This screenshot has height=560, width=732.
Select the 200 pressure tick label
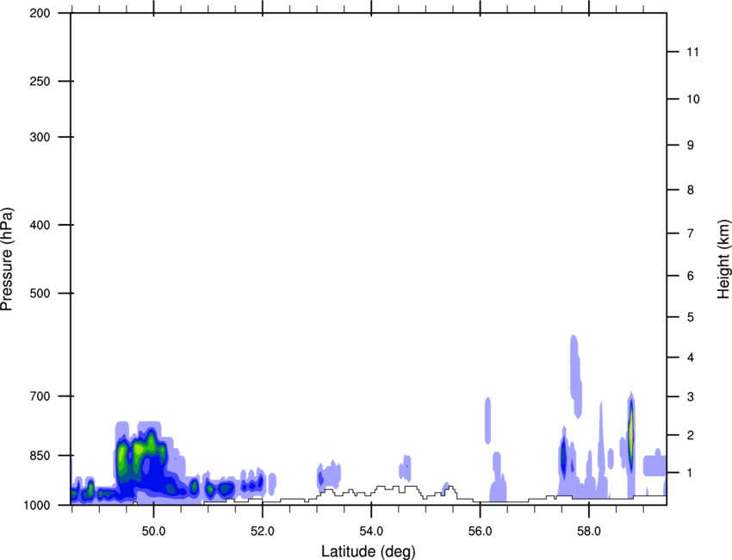(40, 13)
